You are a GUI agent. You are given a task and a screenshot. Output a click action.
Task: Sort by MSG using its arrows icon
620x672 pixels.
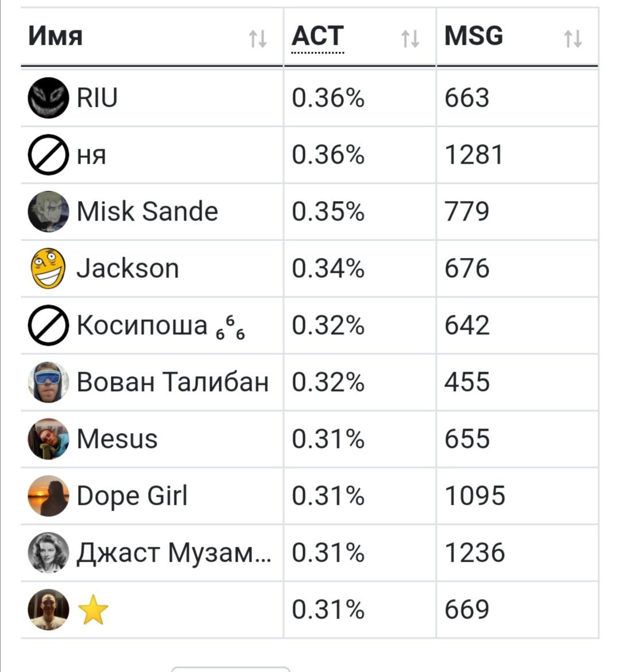(x=572, y=39)
